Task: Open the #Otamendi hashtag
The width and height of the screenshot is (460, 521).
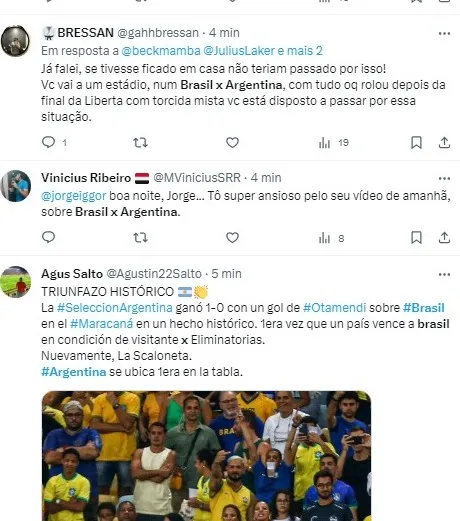Action: click(x=334, y=308)
